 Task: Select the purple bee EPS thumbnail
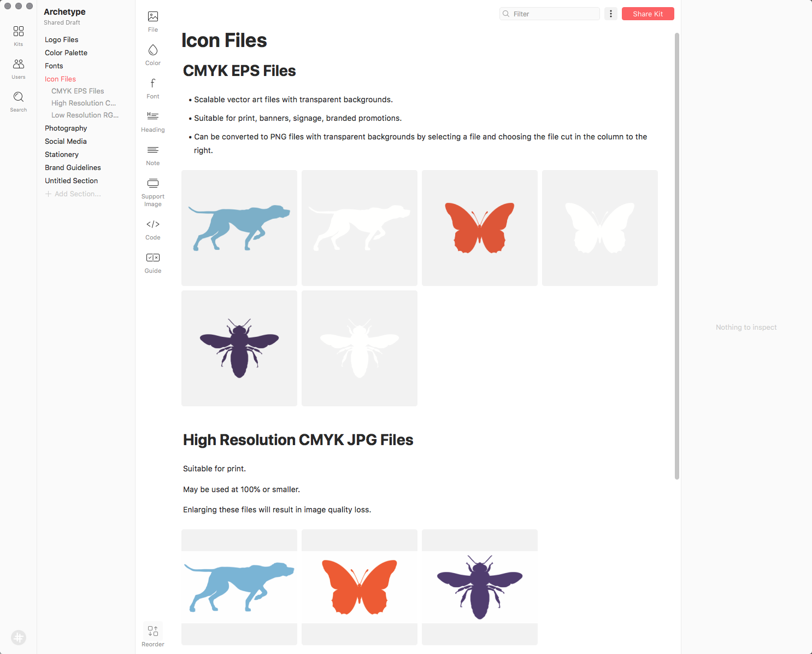pyautogui.click(x=239, y=348)
